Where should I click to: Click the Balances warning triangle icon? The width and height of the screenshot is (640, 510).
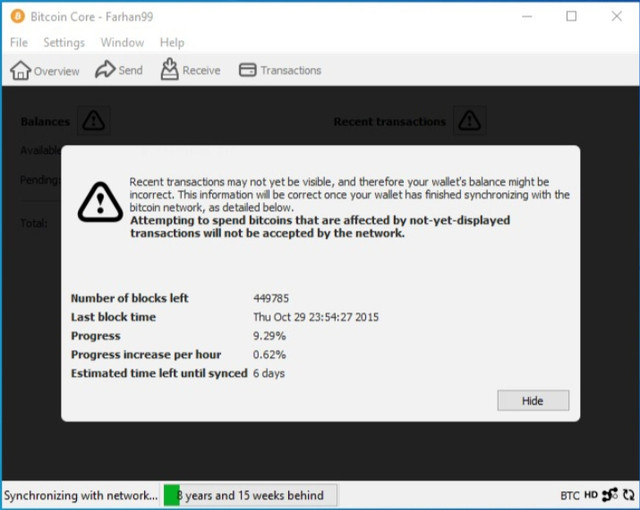click(x=94, y=120)
